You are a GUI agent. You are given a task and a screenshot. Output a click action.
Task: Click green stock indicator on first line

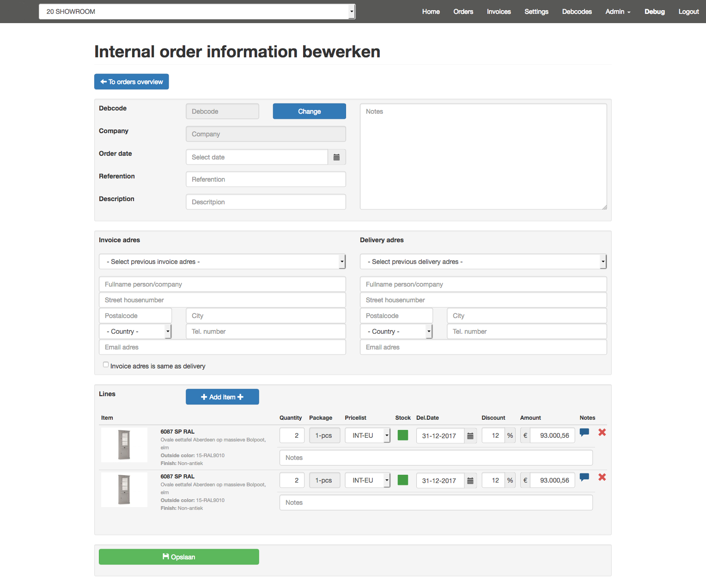403,435
